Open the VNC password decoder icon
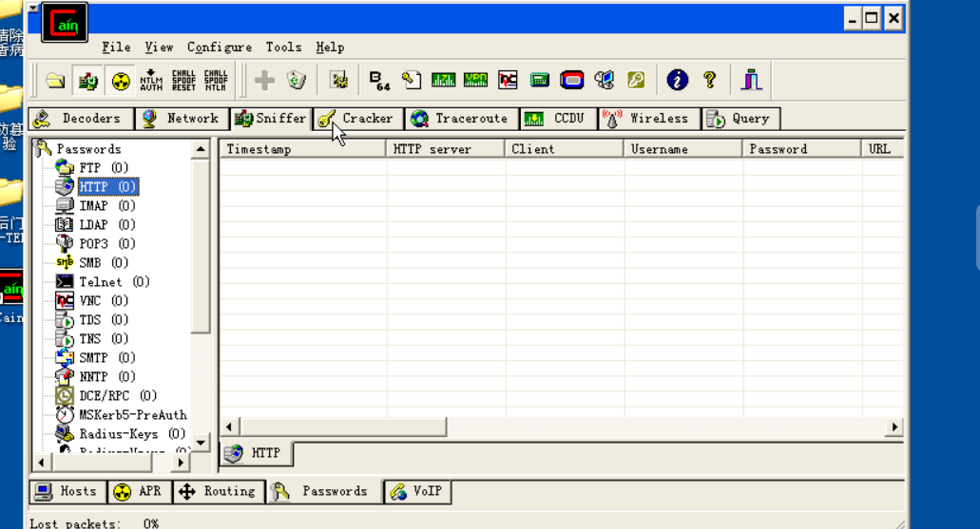The width and height of the screenshot is (980, 529). click(x=508, y=80)
